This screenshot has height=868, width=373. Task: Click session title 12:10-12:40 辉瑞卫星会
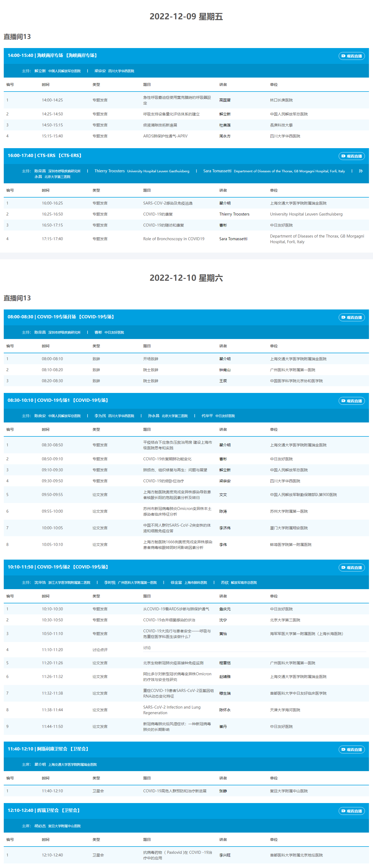click(x=44, y=811)
